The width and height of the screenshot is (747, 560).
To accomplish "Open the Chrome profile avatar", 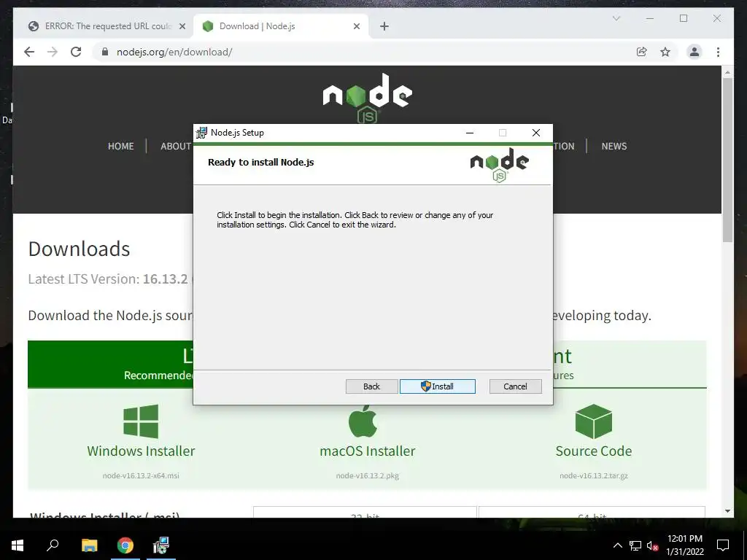I will tap(694, 52).
